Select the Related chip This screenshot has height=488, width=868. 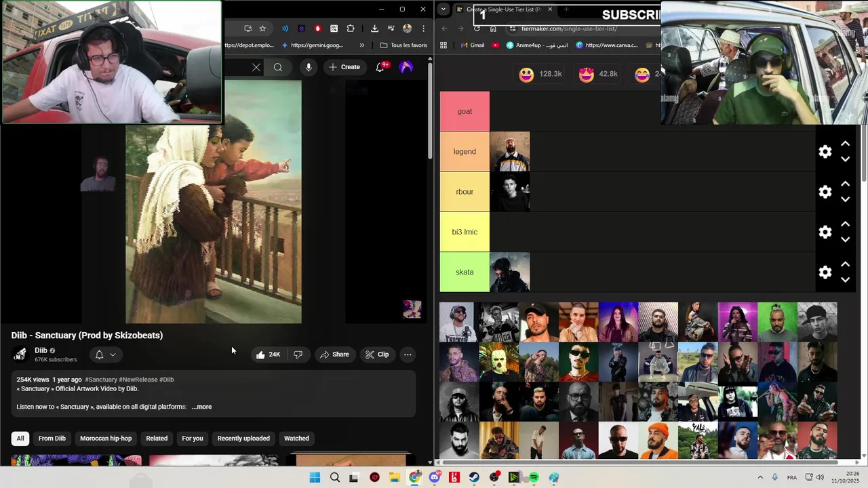(x=157, y=439)
